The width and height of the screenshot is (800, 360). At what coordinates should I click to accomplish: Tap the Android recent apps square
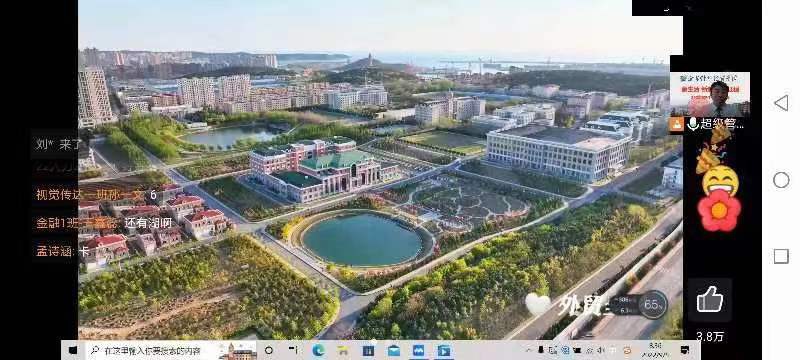coord(781,256)
